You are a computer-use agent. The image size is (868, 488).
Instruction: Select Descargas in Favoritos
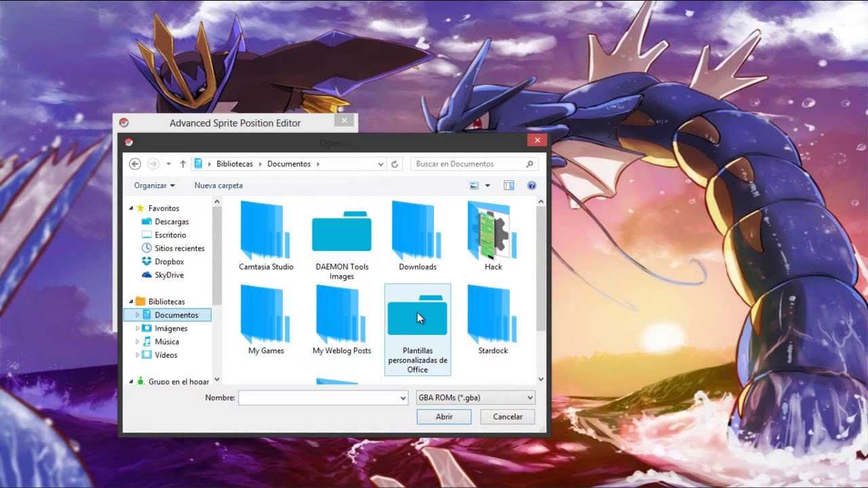tap(172, 222)
